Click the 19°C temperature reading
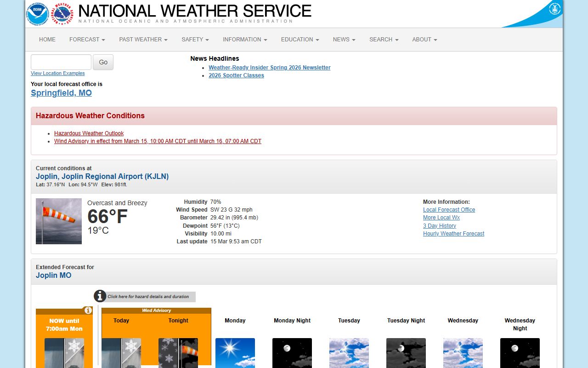Screen dimensions: 588x368 (98, 230)
